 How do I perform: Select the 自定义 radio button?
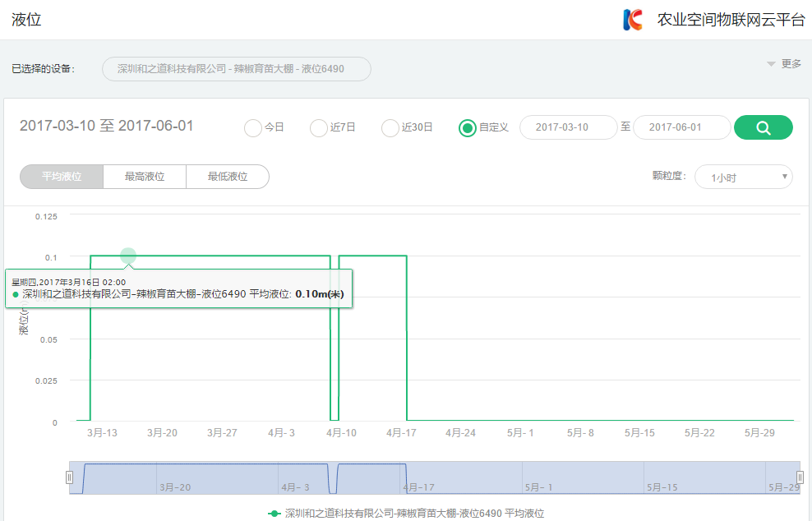468,128
